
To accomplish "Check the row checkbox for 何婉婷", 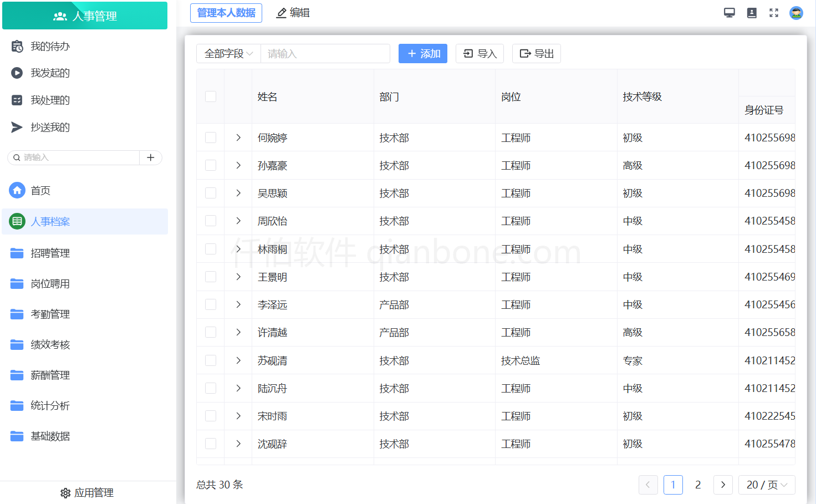I will [210, 138].
